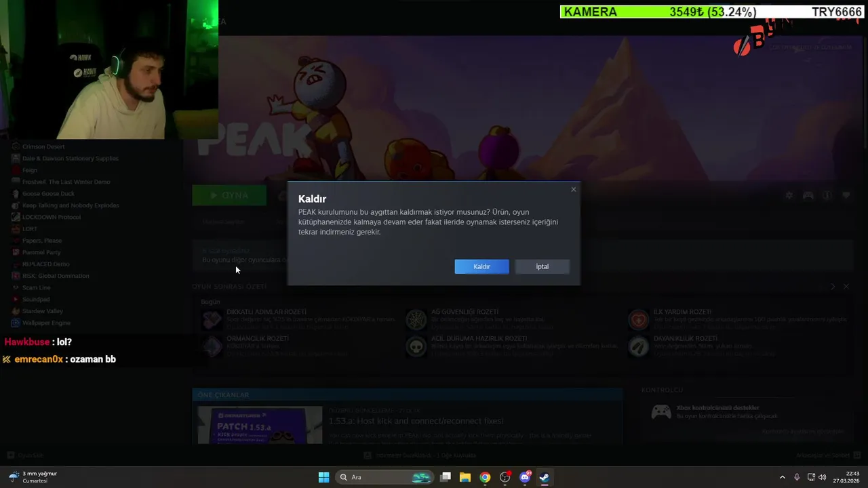Close the post-game summary section
This screenshot has width=868, height=488.
click(846, 287)
